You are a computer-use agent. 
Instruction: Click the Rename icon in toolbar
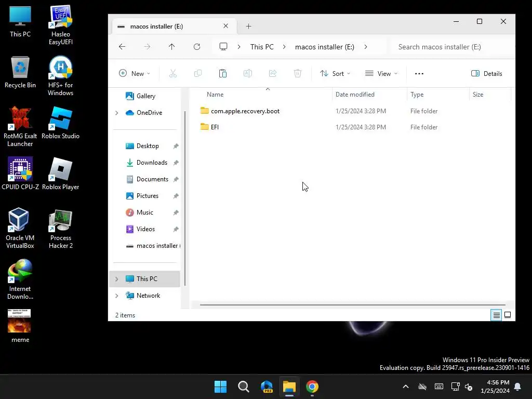coord(248,73)
